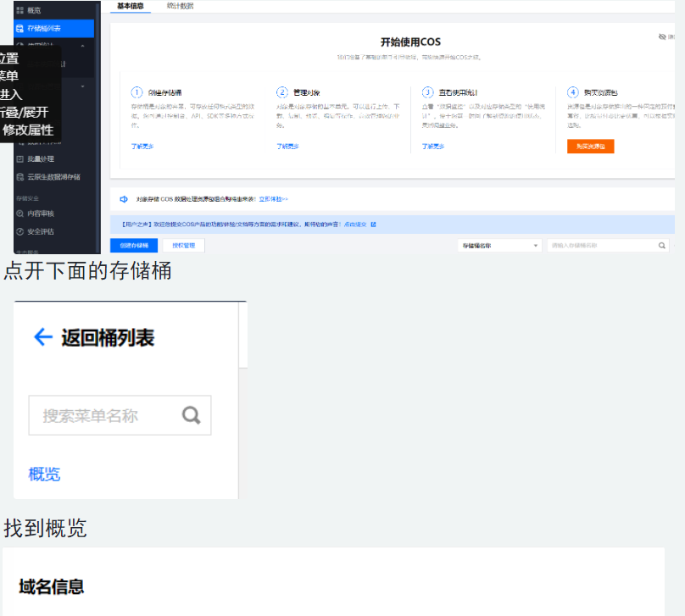Click search magnifier in bucket name field

(x=662, y=246)
